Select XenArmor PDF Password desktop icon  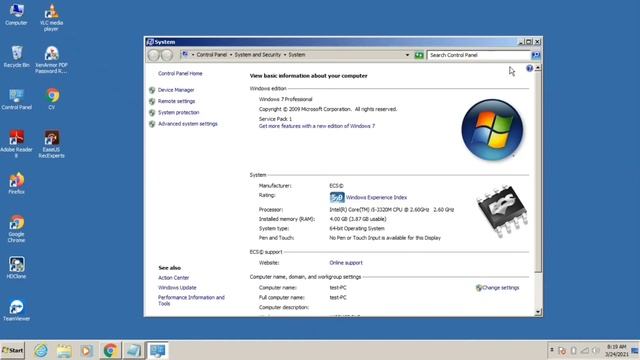(x=51, y=60)
